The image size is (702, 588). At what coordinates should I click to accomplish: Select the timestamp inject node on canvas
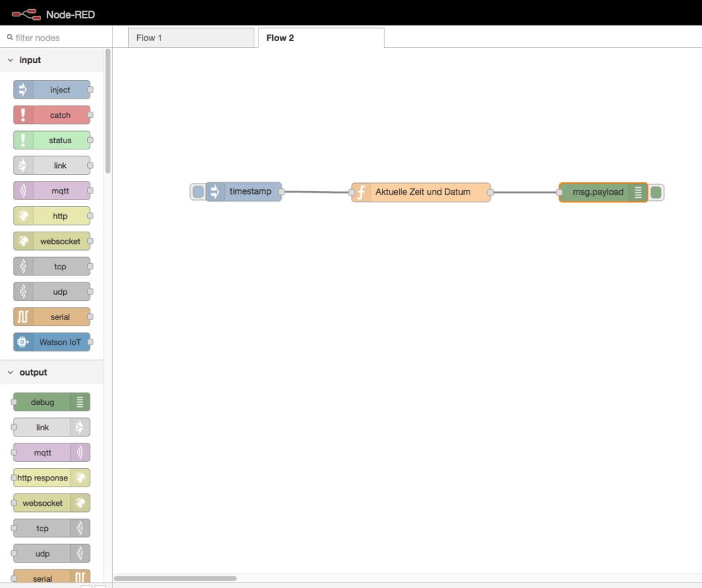(x=244, y=191)
